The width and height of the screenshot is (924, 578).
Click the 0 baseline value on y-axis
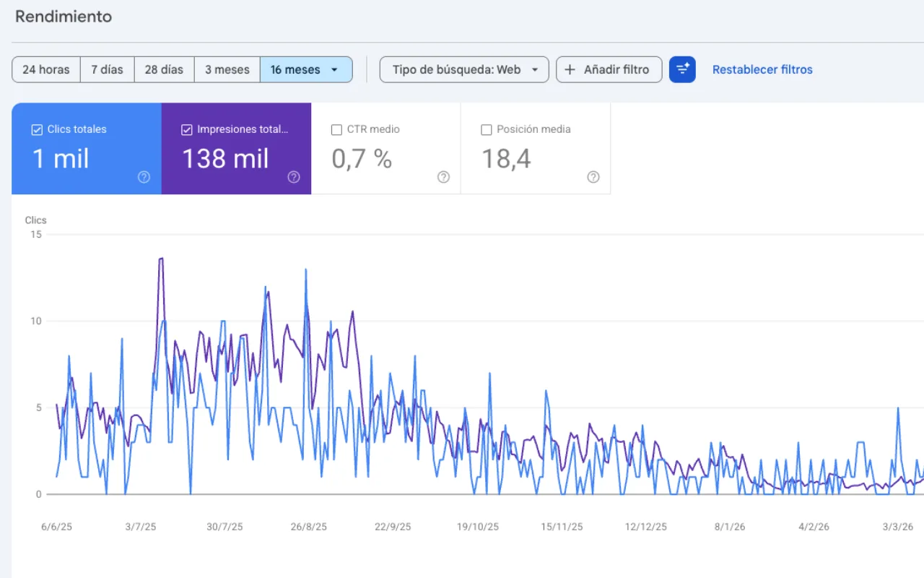point(39,494)
